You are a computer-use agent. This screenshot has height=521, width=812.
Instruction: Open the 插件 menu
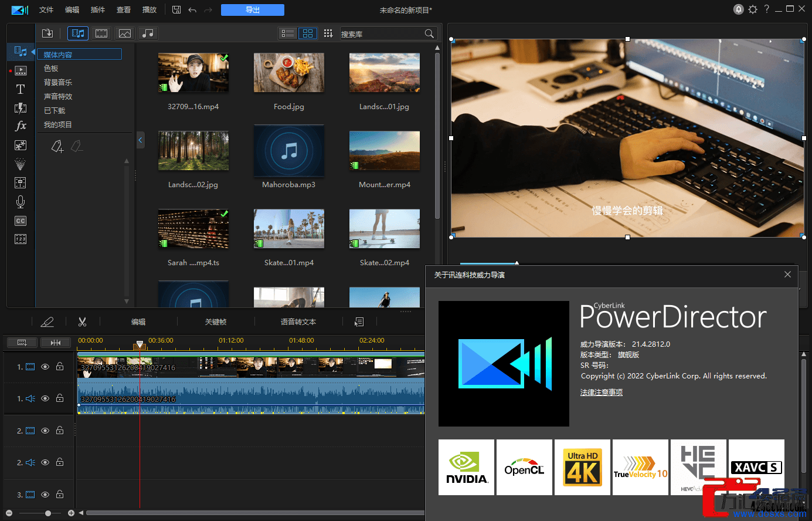[x=98, y=10]
